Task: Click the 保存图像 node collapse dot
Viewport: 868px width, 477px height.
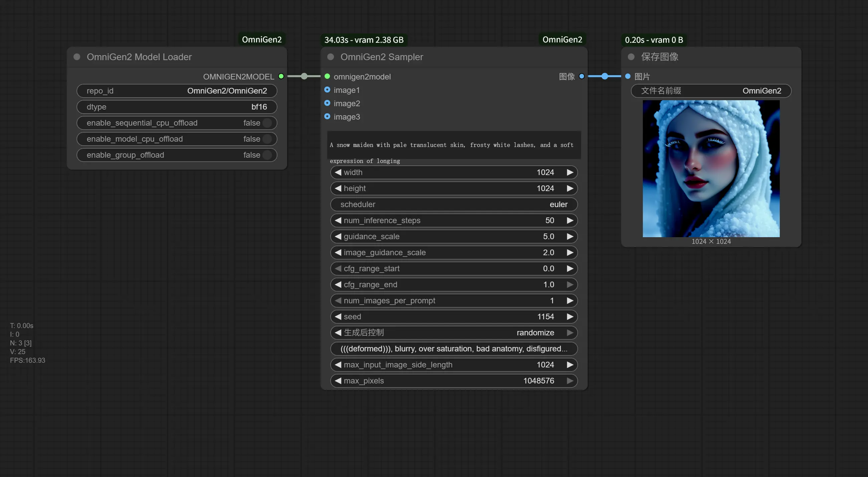Action: click(x=631, y=57)
